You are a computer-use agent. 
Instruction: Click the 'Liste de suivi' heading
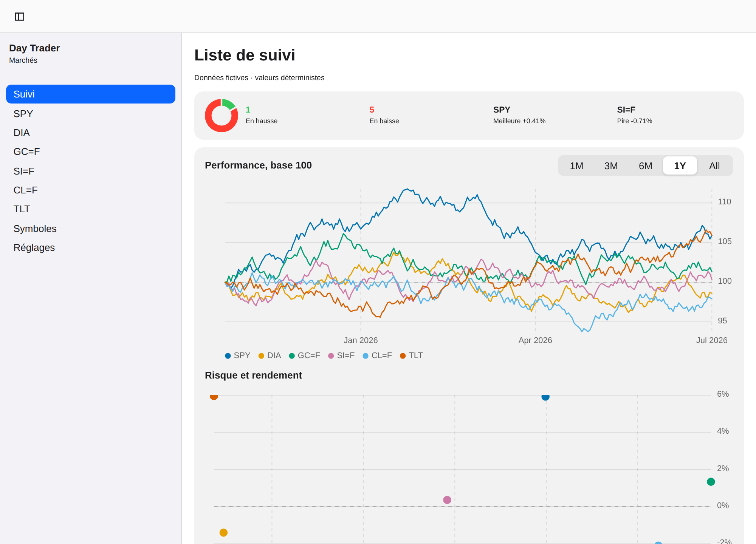(245, 55)
